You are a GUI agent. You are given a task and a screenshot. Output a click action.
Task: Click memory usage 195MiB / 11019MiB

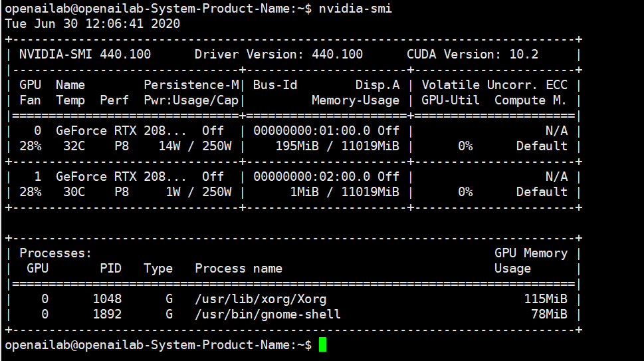click(337, 146)
